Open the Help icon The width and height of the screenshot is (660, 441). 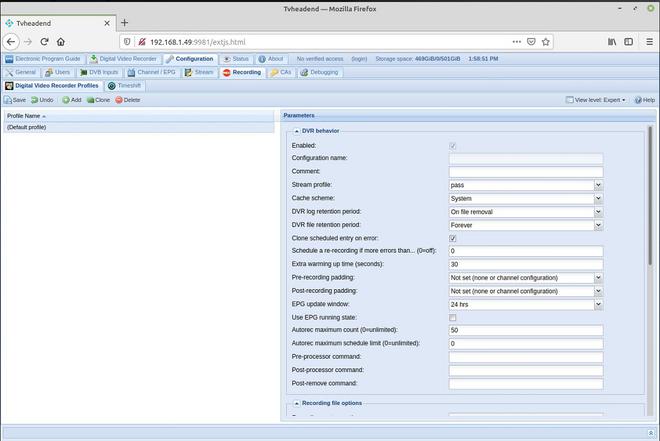[x=638, y=100]
